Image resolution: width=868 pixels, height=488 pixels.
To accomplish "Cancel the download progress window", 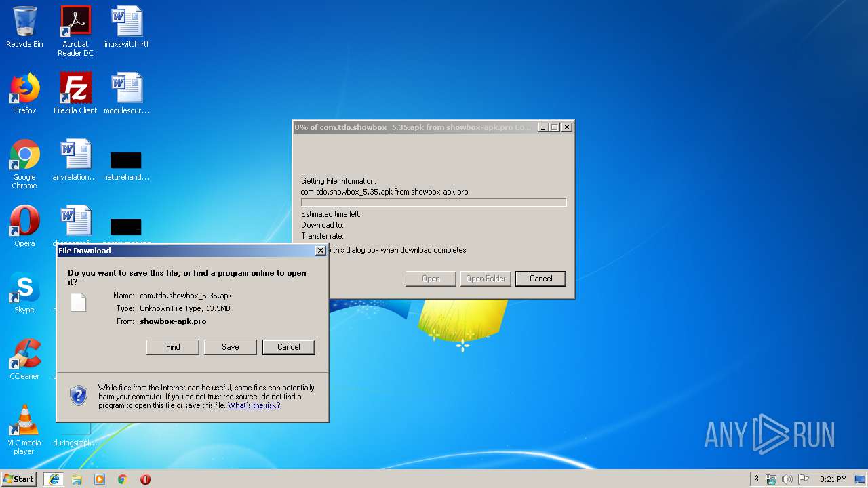I will click(540, 279).
